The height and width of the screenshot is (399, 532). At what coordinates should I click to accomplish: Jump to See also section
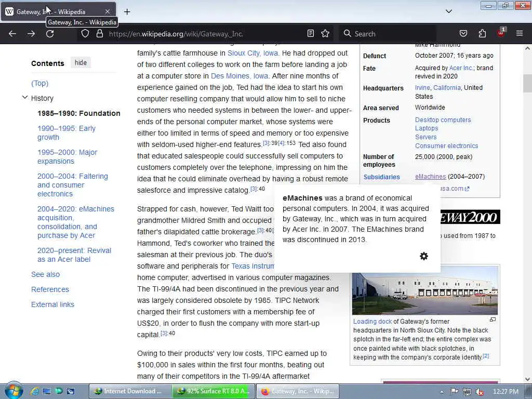coord(46,274)
